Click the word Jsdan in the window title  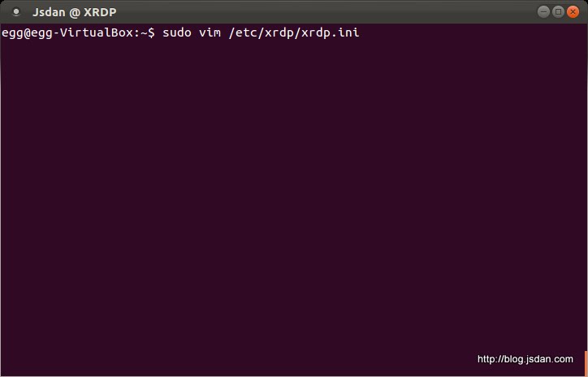click(x=48, y=12)
